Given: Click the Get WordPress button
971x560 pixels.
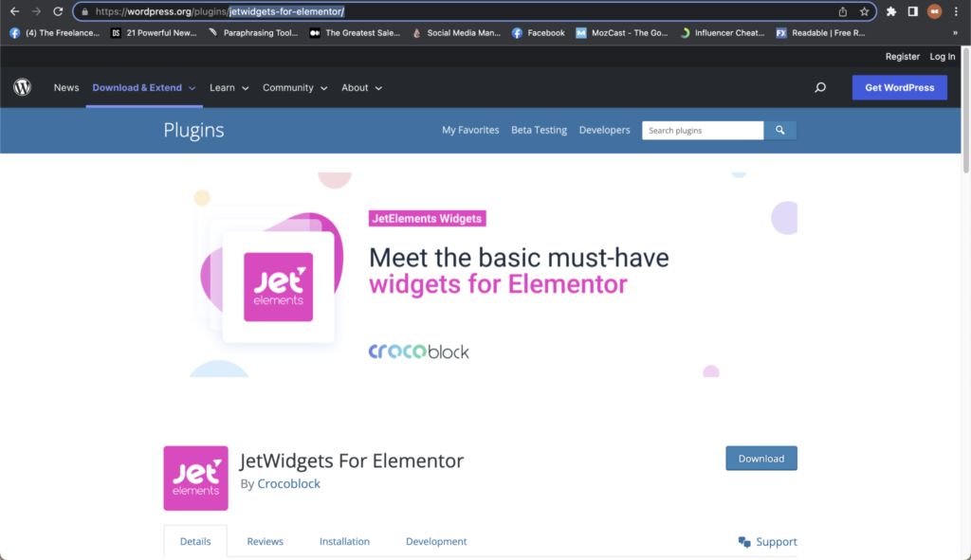Looking at the screenshot, I should (899, 87).
